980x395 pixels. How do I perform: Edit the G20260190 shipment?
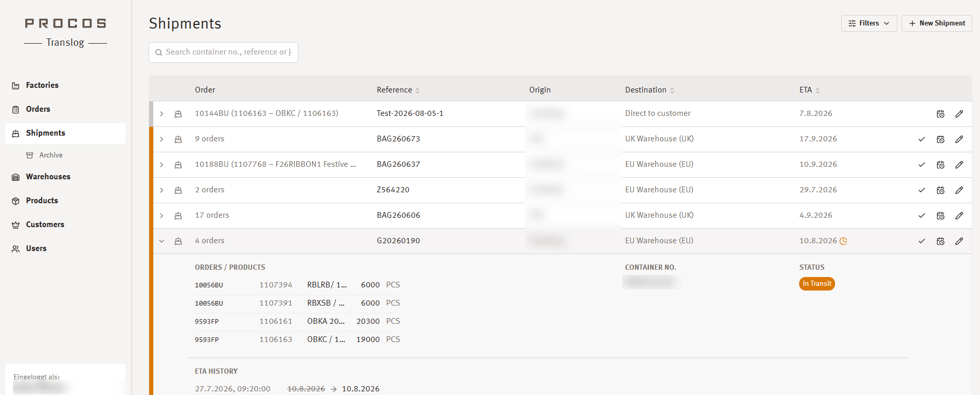coord(959,241)
